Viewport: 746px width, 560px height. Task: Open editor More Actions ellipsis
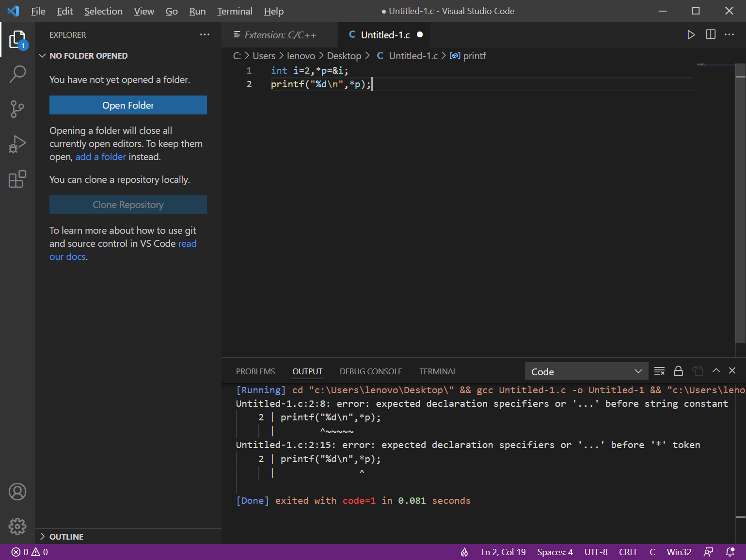point(730,34)
